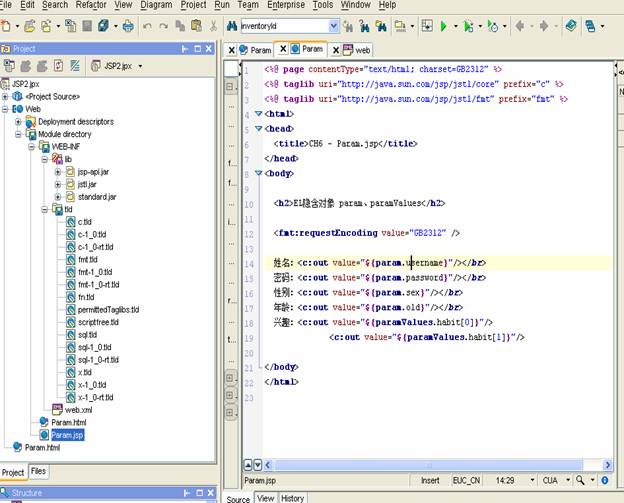The image size is (624, 503).
Task: Open the Enterprise menu
Action: 286,5
